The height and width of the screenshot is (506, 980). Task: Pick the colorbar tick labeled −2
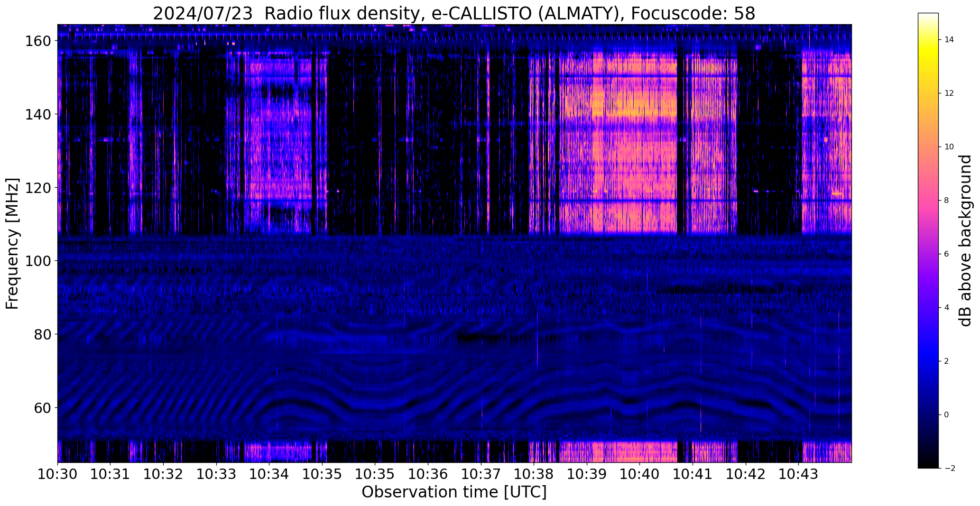[949, 469]
